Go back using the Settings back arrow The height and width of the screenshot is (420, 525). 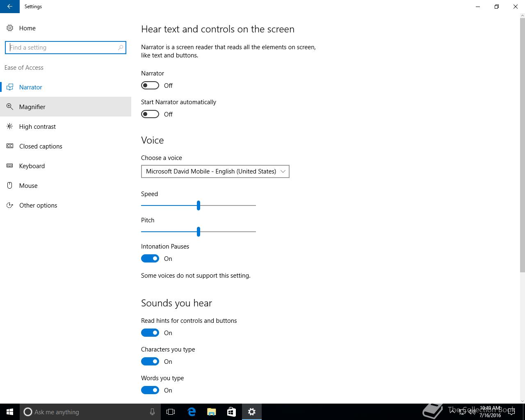point(10,7)
